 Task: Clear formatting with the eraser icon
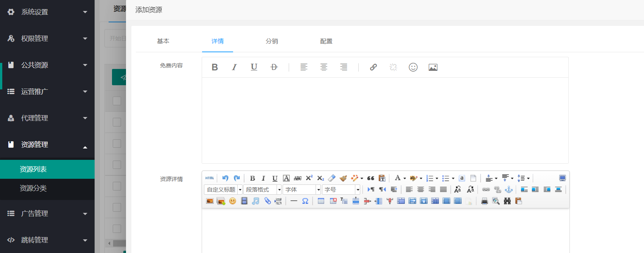point(332,178)
